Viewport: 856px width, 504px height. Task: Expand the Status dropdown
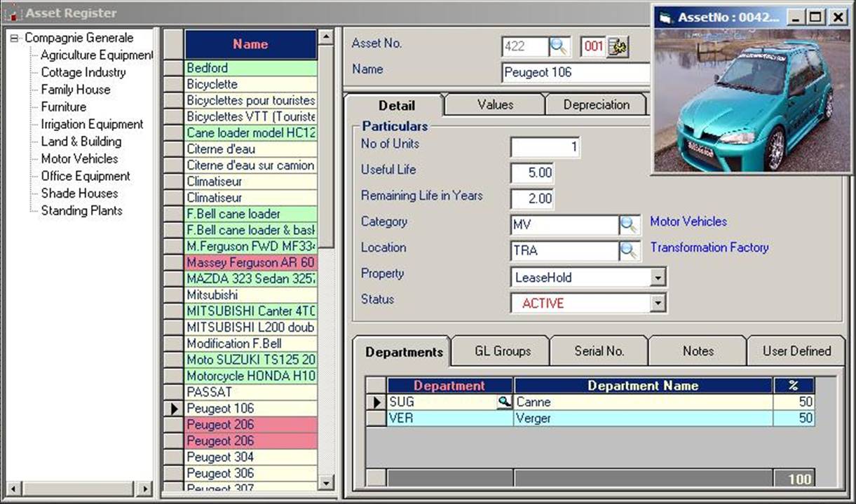pos(657,304)
